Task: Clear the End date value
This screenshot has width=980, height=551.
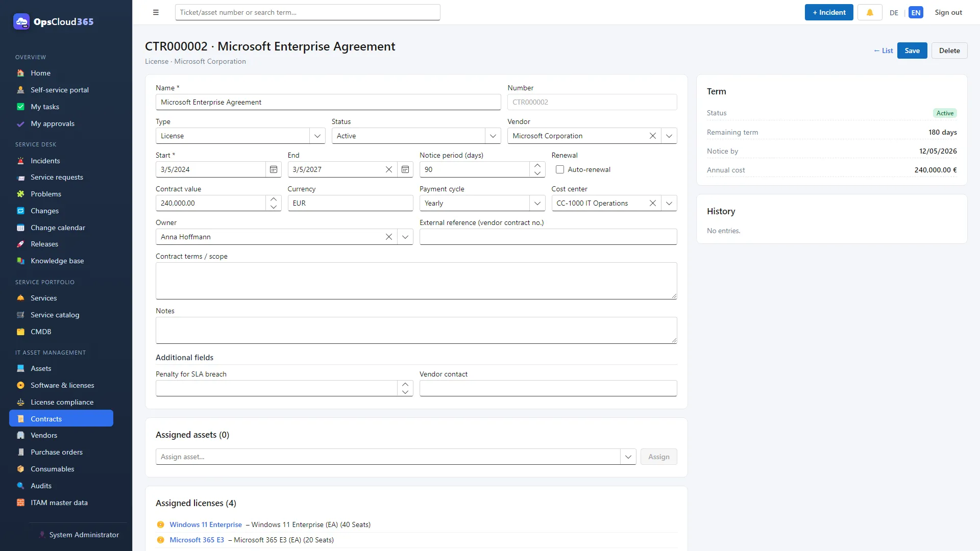Action: (389, 169)
